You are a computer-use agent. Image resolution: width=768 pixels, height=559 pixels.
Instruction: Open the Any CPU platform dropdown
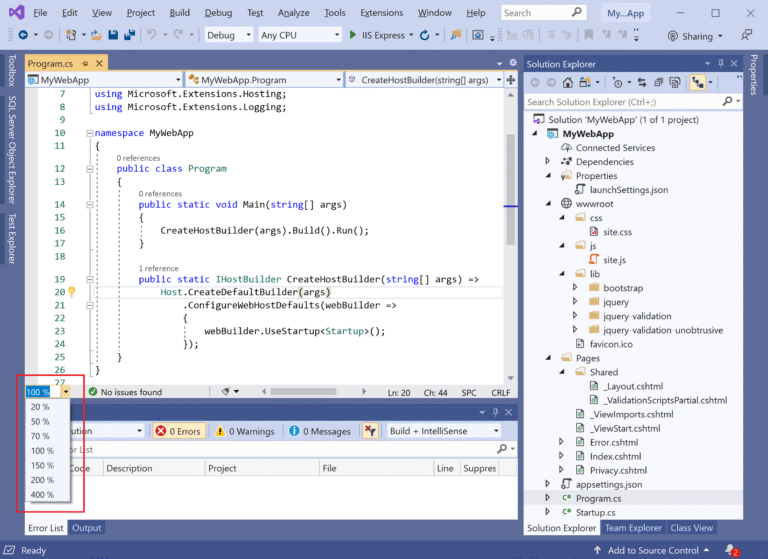pyautogui.click(x=300, y=35)
